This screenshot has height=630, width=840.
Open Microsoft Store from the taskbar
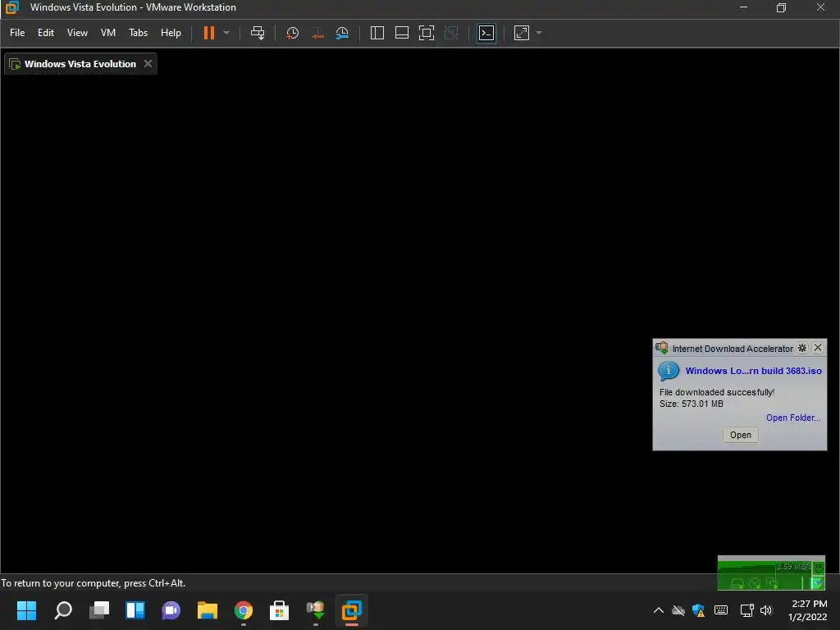[x=279, y=610]
